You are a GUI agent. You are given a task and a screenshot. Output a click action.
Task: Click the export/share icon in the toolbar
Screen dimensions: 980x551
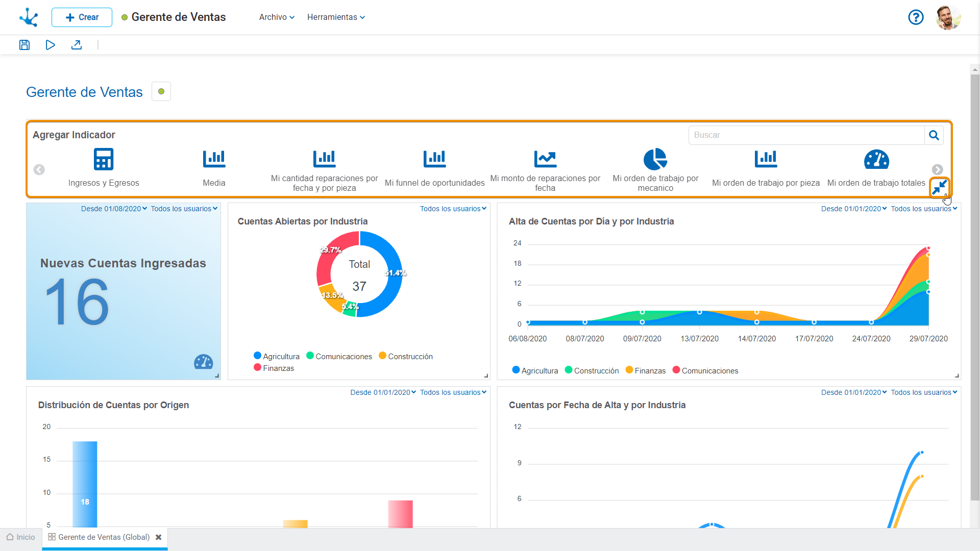click(77, 45)
